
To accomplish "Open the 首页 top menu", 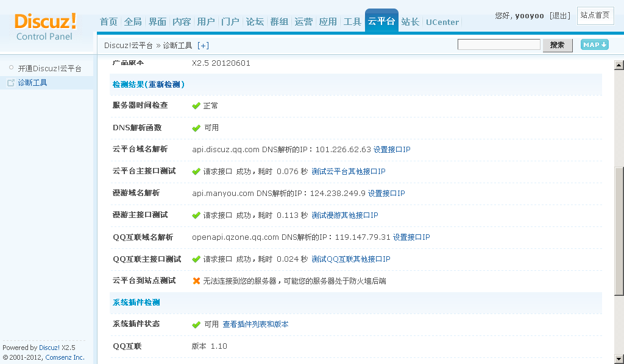I will coord(108,22).
